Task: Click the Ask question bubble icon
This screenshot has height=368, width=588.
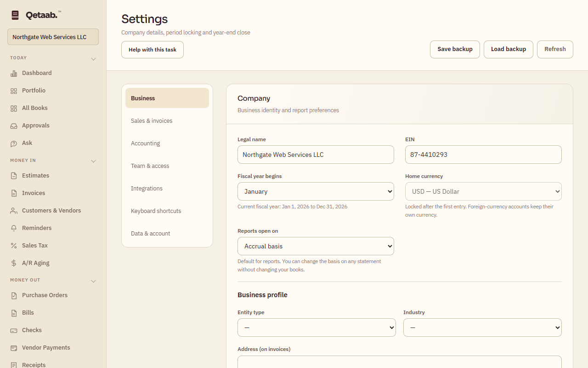Action: click(14, 143)
